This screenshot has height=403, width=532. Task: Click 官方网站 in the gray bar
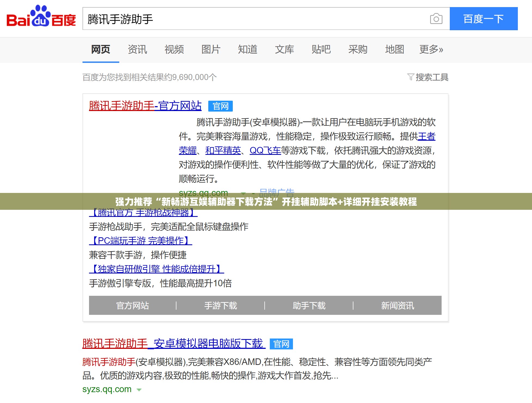click(x=133, y=306)
